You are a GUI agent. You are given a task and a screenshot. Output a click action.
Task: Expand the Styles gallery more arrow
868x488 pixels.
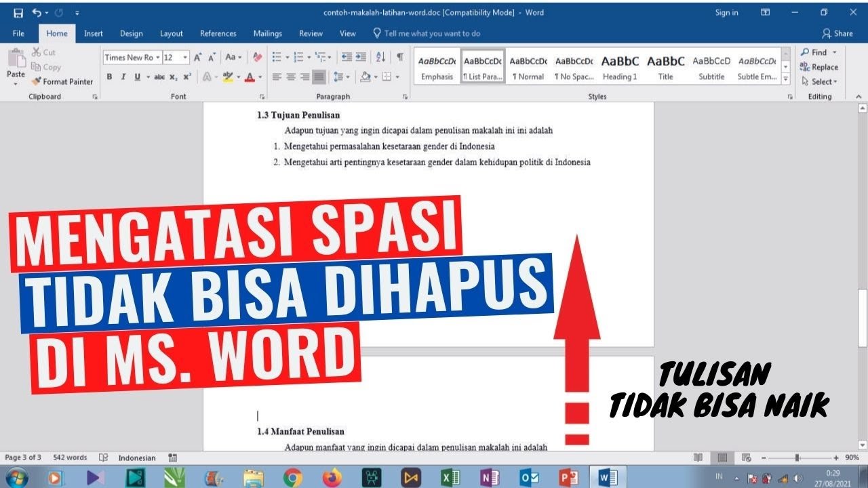(x=786, y=79)
